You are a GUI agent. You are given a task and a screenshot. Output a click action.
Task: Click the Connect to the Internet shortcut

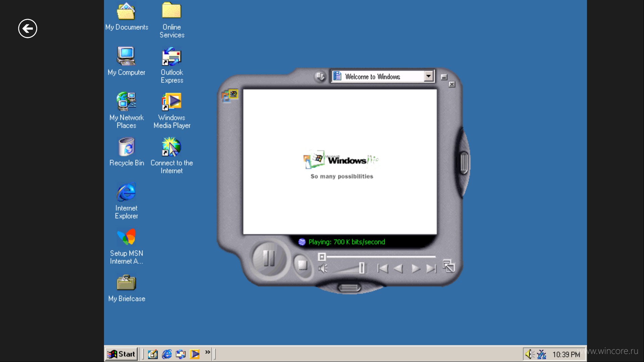[x=172, y=156]
